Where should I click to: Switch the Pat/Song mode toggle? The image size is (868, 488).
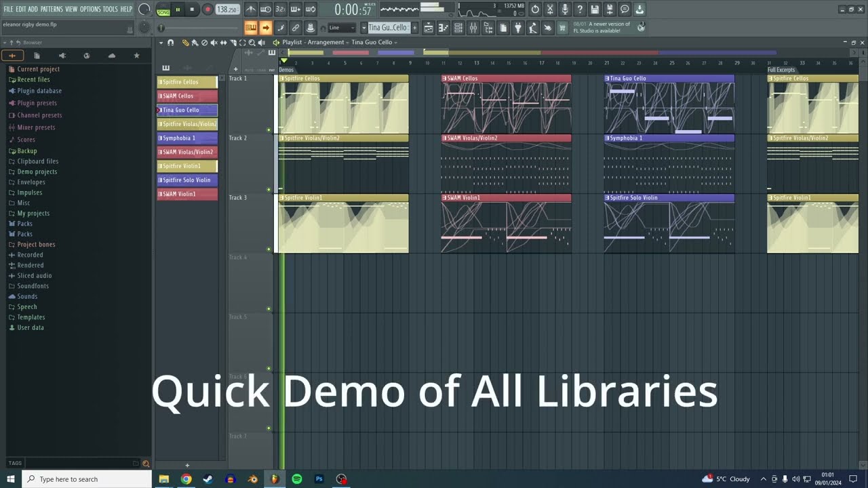coord(163,9)
